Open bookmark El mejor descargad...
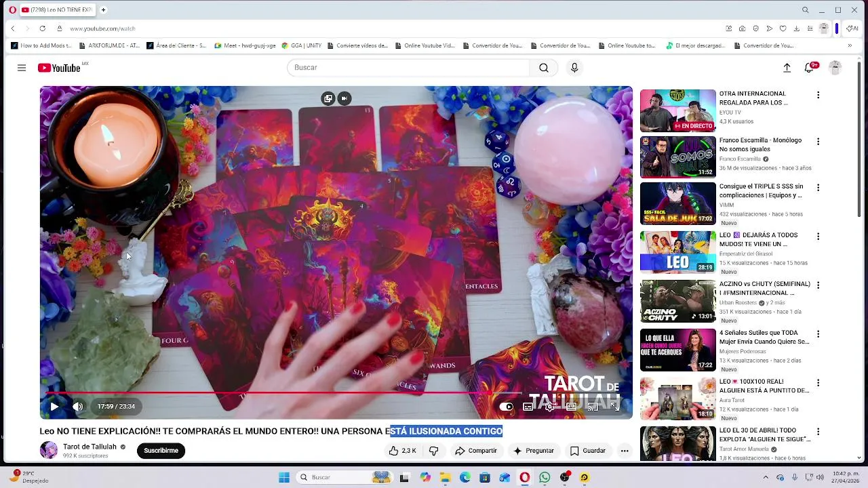 (696, 46)
